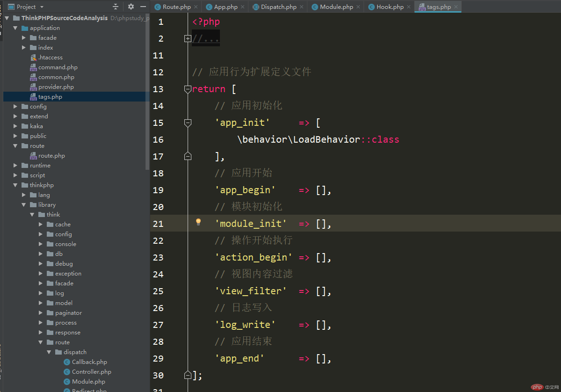Select tags.php in project tree
This screenshot has height=392, width=561.
pos(50,96)
